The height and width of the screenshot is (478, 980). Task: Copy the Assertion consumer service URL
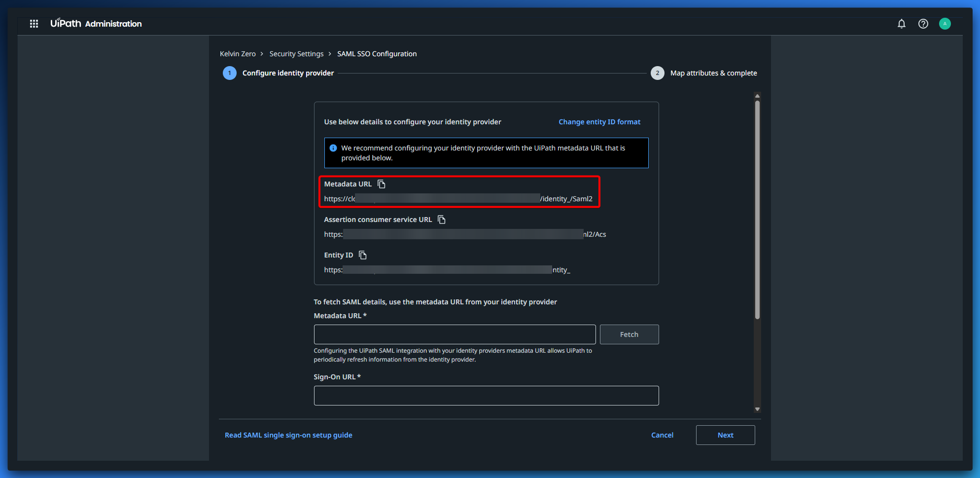coord(442,220)
